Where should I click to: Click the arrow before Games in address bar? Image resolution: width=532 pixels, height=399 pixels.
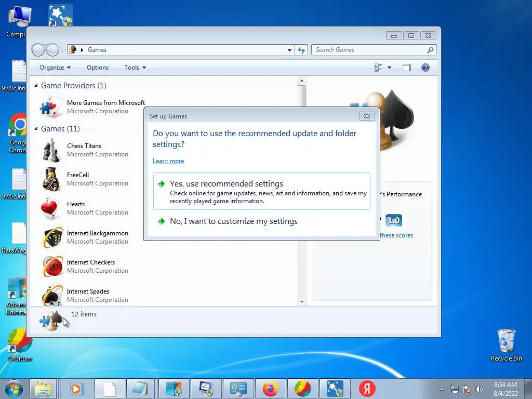tap(82, 50)
